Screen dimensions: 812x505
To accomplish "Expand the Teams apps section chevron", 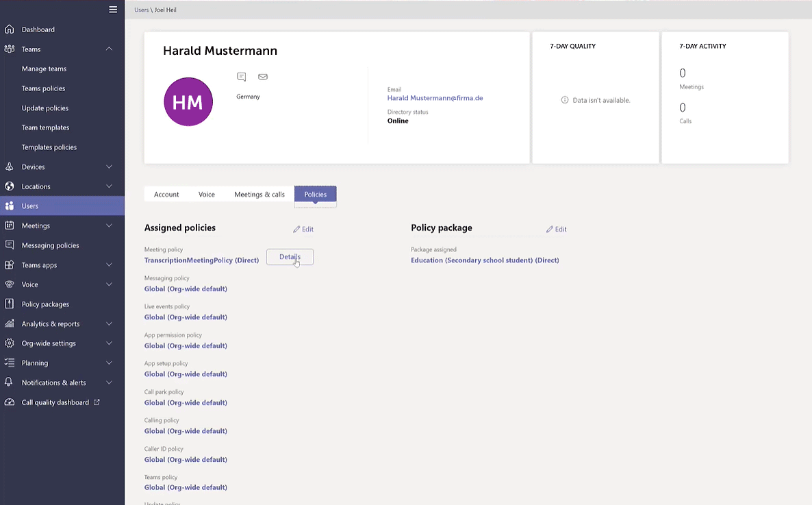I will click(110, 265).
